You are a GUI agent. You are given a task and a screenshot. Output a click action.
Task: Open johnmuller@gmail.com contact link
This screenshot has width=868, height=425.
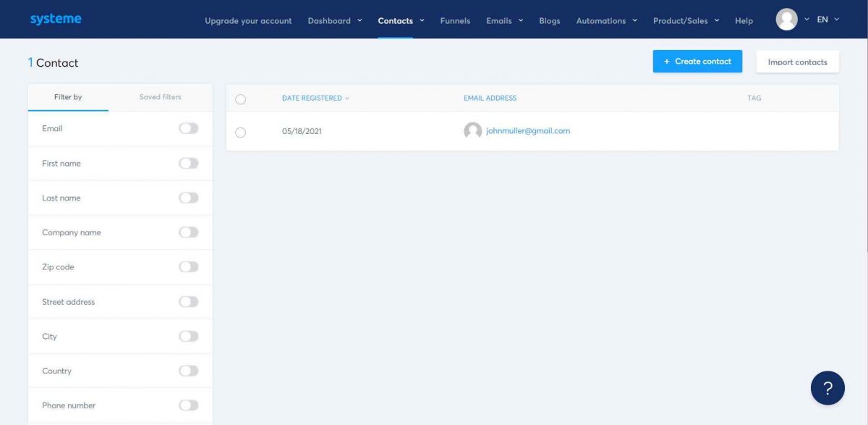[x=528, y=131]
